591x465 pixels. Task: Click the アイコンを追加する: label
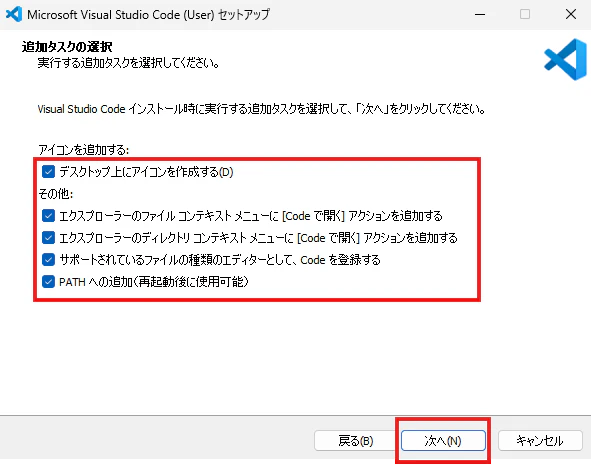83,150
